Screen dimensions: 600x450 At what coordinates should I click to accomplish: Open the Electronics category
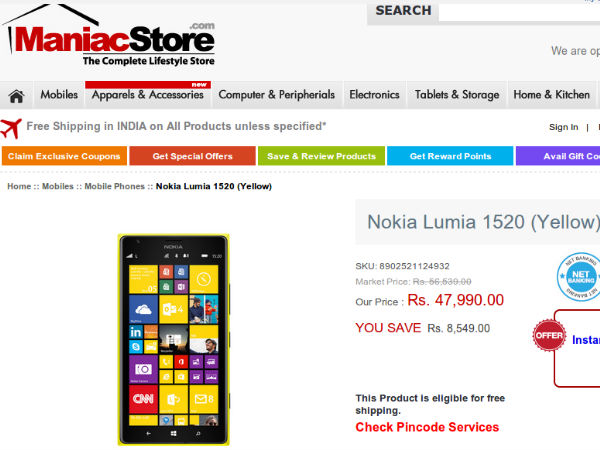(x=374, y=95)
